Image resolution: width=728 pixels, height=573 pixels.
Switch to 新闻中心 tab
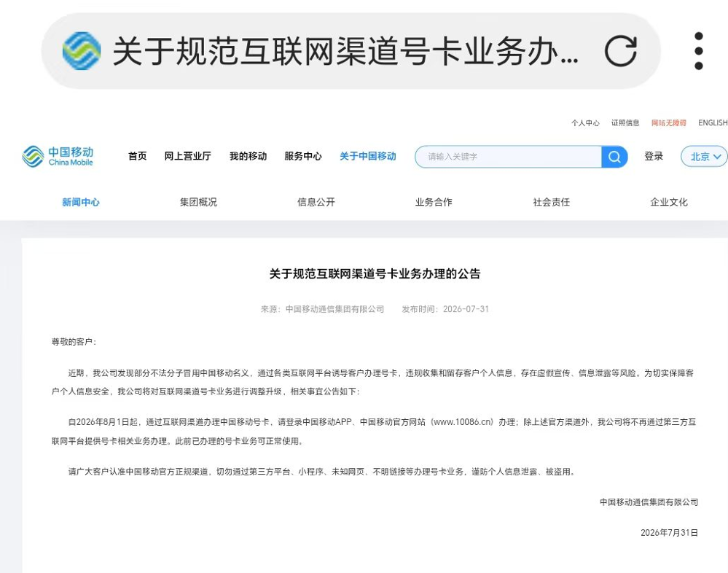[x=81, y=202]
